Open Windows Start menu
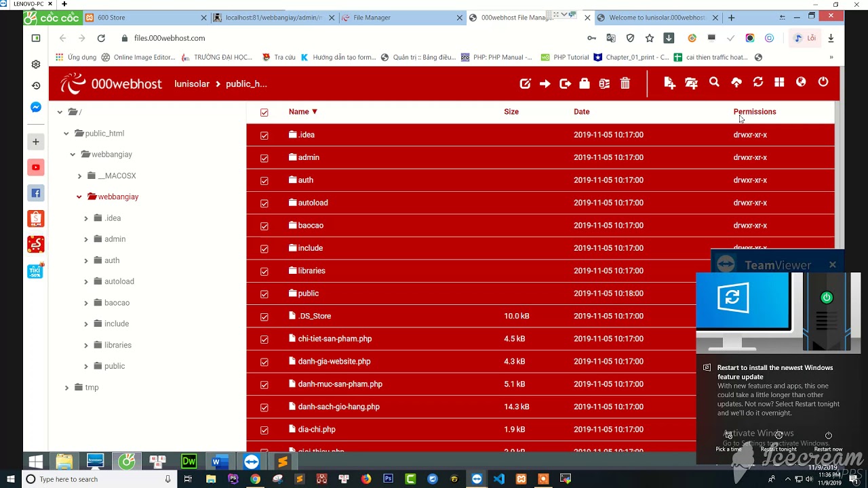 10,479
